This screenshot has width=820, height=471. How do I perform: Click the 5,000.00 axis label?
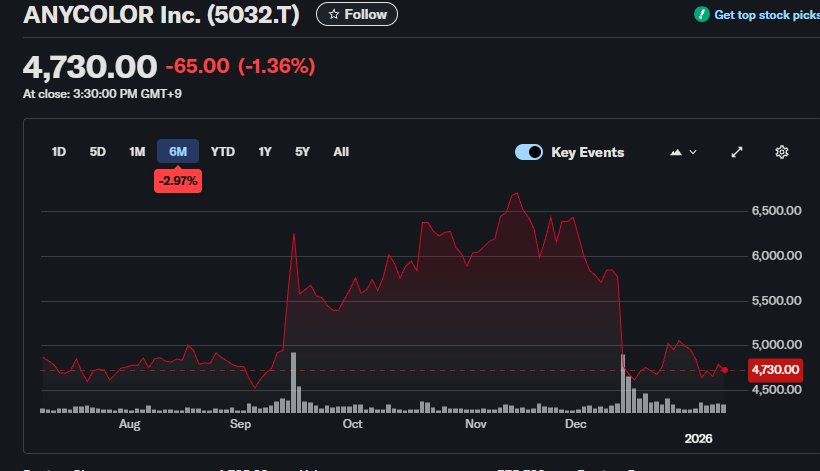pos(777,344)
